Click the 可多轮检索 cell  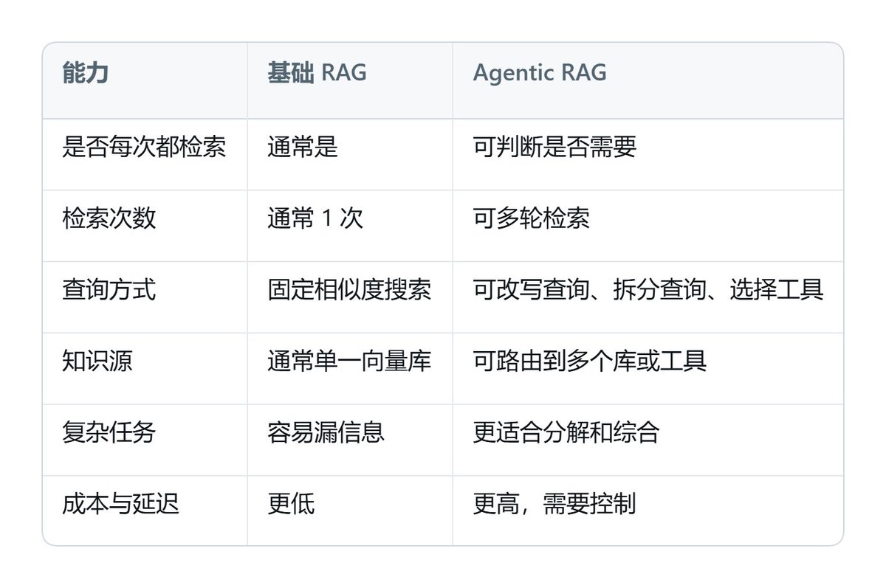click(532, 218)
